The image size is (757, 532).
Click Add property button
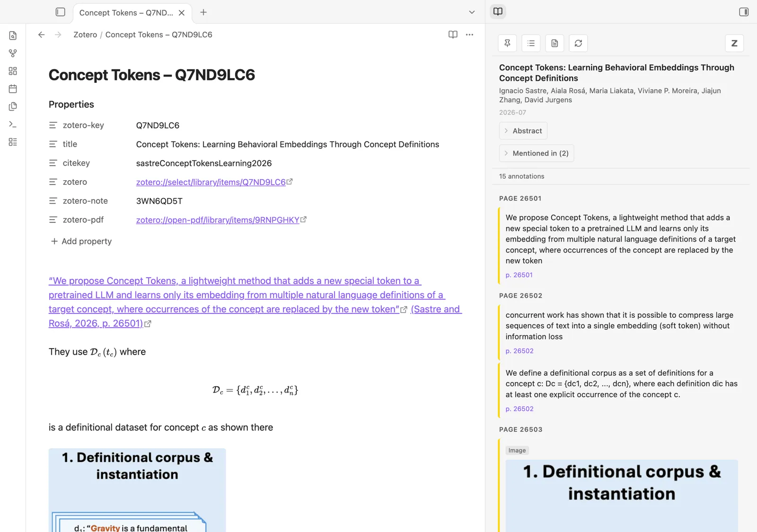(81, 241)
